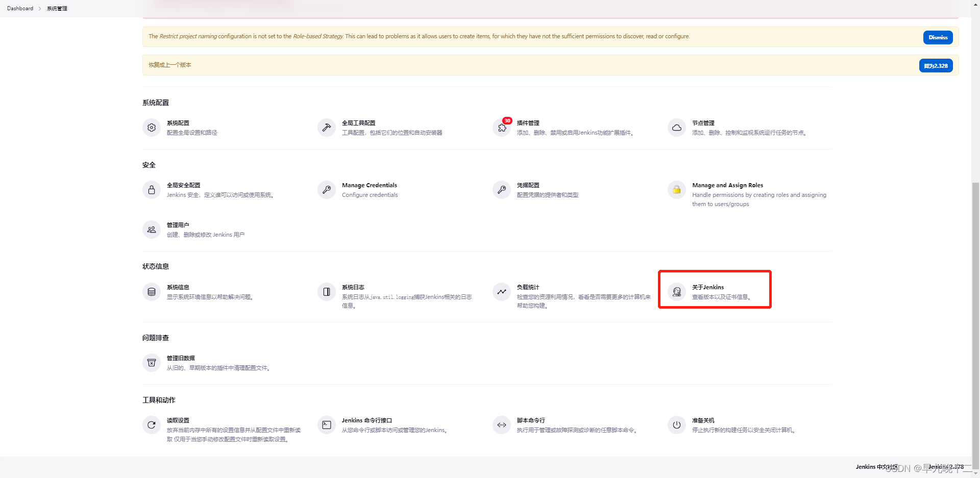This screenshot has width=980, height=478.
Task: Open 系统配置 via its gear icon
Action: (x=152, y=128)
